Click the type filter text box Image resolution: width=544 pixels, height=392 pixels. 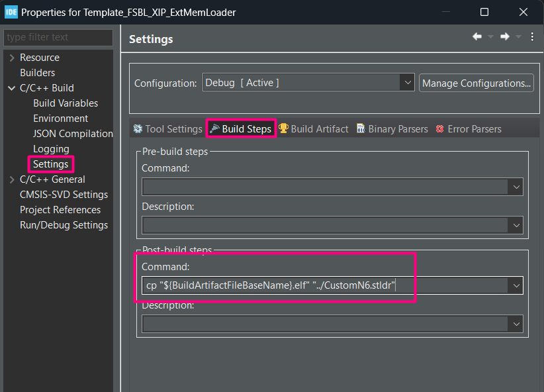click(58, 37)
